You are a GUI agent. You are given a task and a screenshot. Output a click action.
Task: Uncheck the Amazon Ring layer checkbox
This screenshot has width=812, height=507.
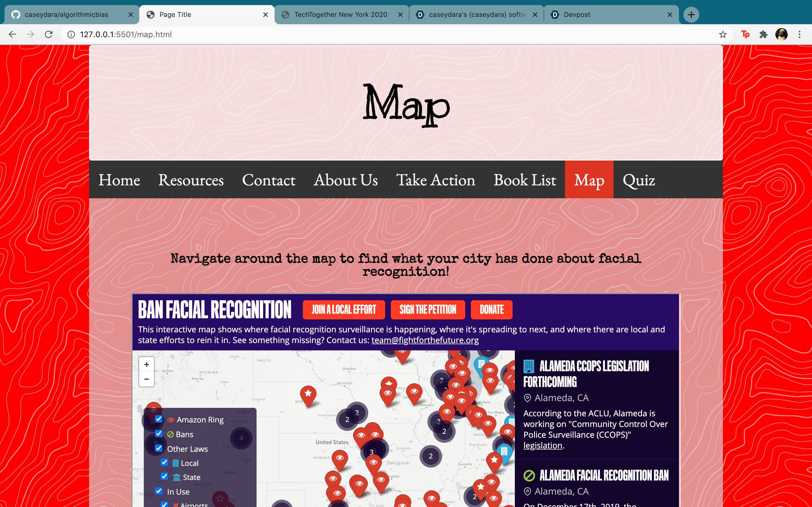[x=159, y=419]
